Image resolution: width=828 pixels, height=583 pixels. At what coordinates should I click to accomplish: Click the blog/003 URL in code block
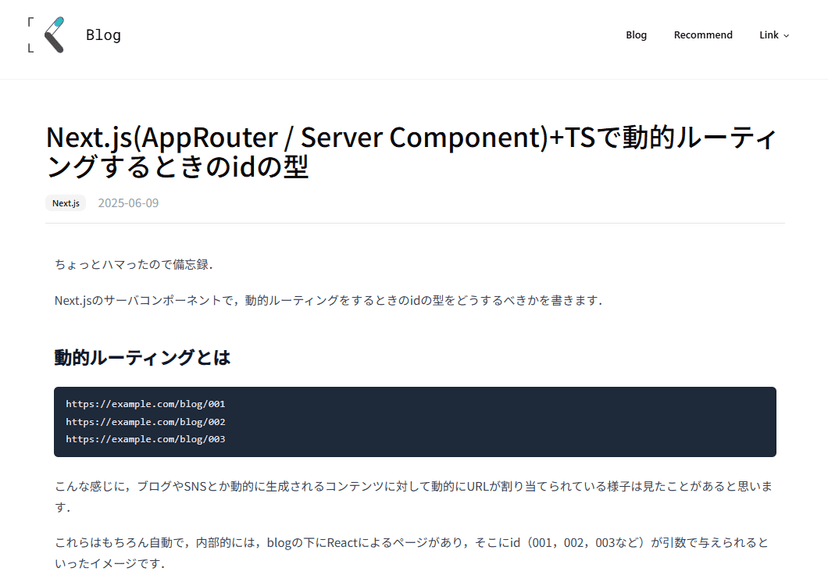point(145,439)
